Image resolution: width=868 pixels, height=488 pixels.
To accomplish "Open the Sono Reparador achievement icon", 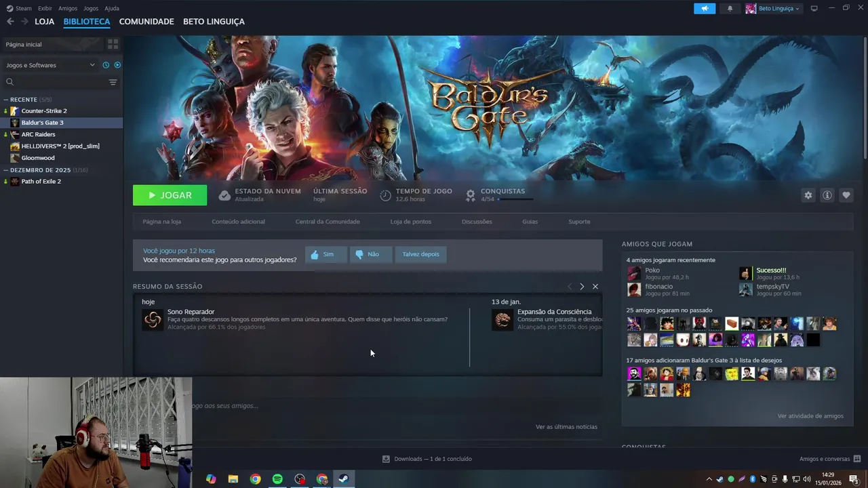I will click(x=153, y=320).
